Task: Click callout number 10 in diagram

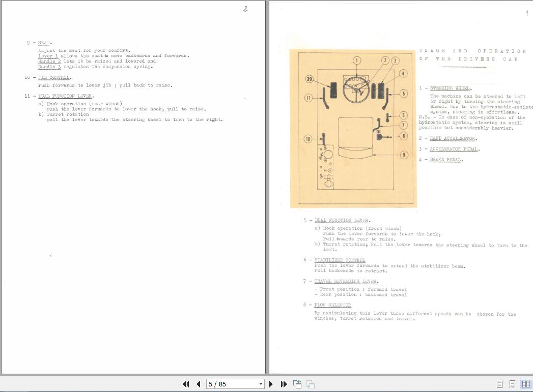Action: point(307,139)
